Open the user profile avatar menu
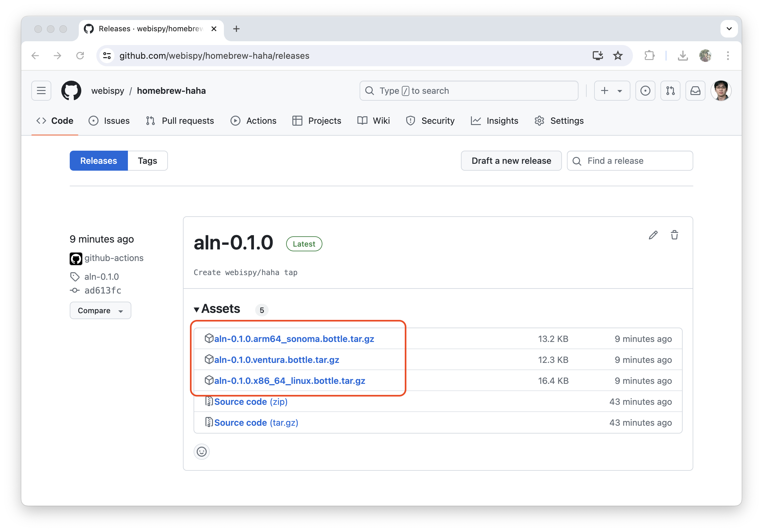 [721, 91]
